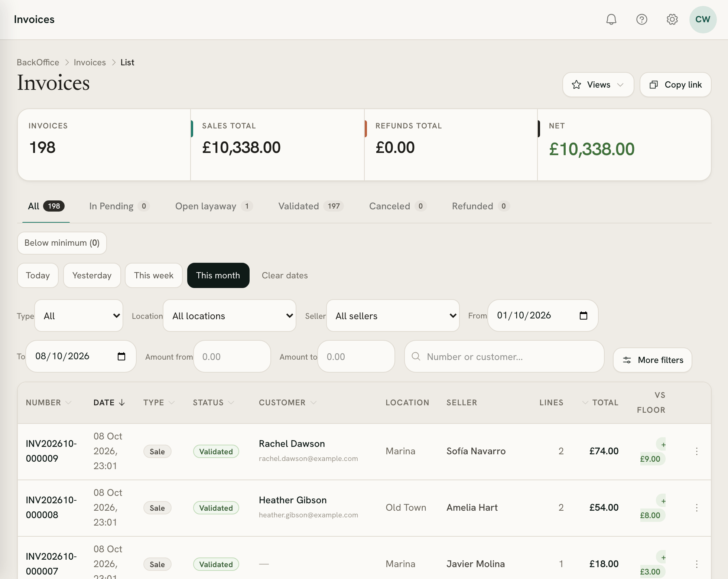Switch to the Validated tab

(x=311, y=206)
